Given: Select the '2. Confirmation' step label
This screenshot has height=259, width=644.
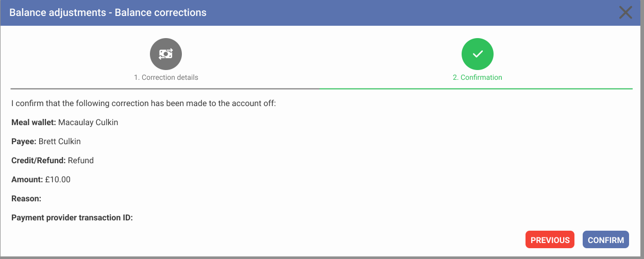Looking at the screenshot, I should [x=477, y=77].
